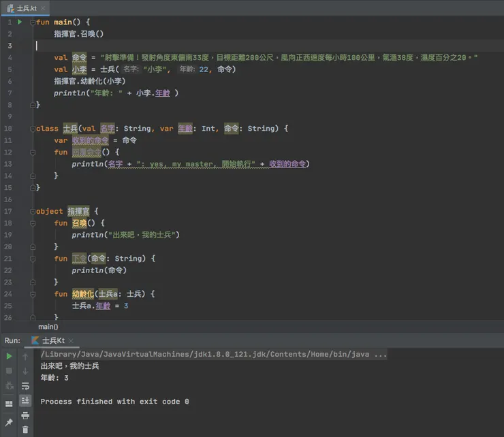Screen dimensions: 504x437
Task: Collapse the fun 下令 block at line 21
Action: pos(33,259)
